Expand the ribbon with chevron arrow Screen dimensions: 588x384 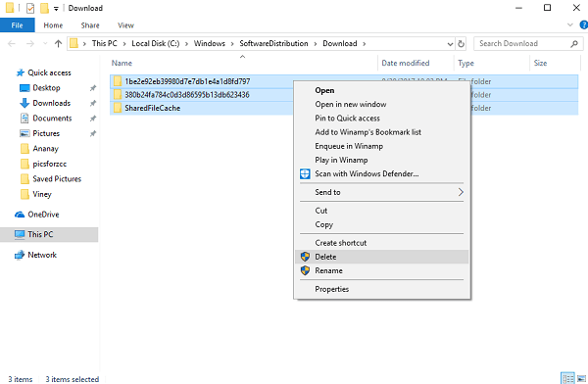pos(570,25)
